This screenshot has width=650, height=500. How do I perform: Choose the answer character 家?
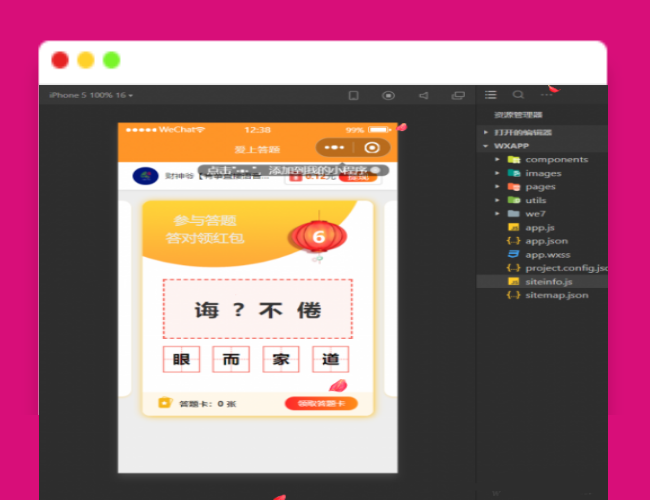point(281,359)
